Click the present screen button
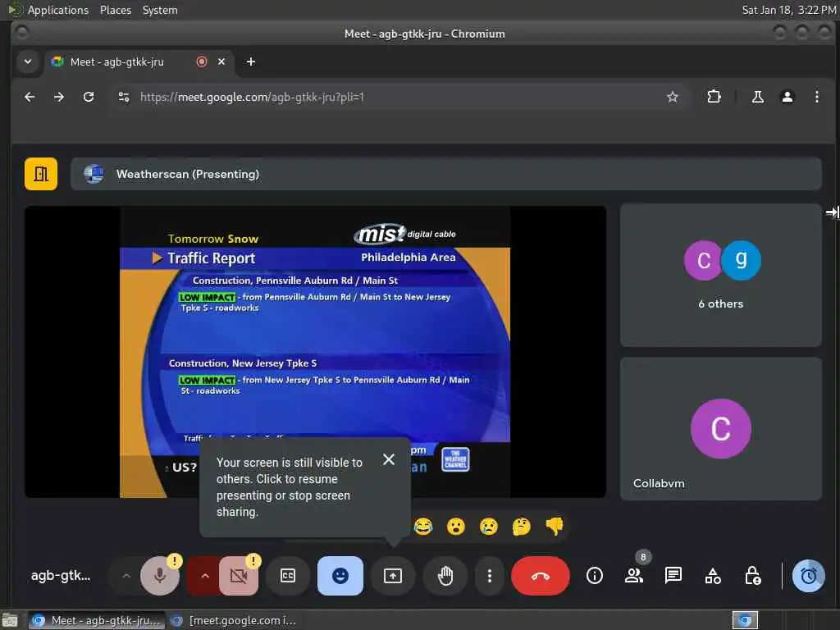Image resolution: width=840 pixels, height=630 pixels. pyautogui.click(x=393, y=576)
